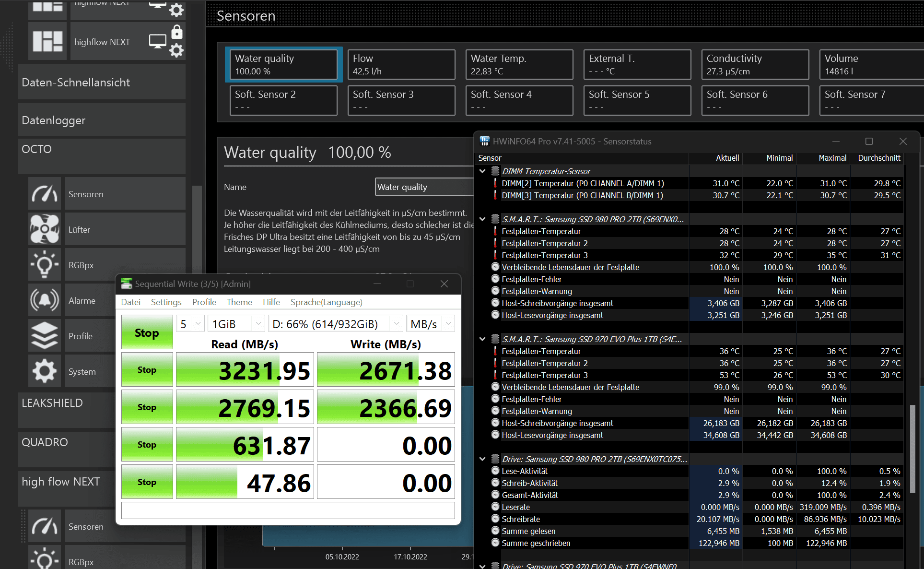This screenshot has height=569, width=924.
Task: Select the Flow 42,5 l/h sensor tile
Action: coord(401,64)
